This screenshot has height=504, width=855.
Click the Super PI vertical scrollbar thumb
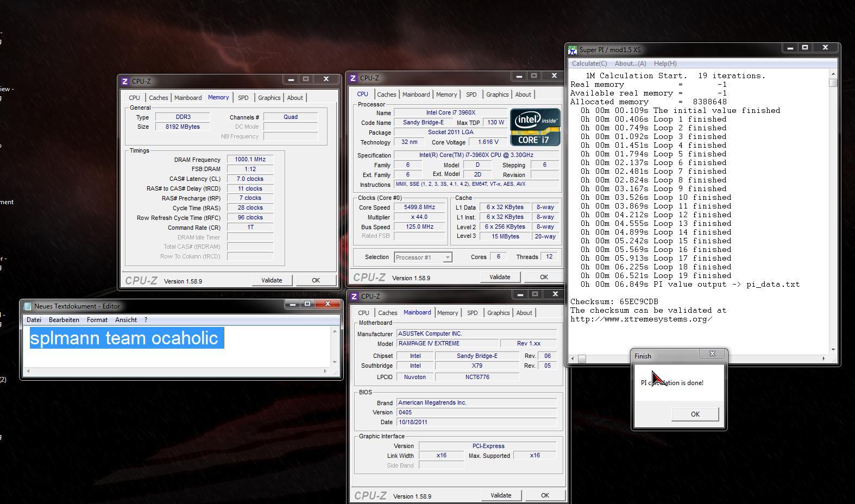pyautogui.click(x=833, y=83)
